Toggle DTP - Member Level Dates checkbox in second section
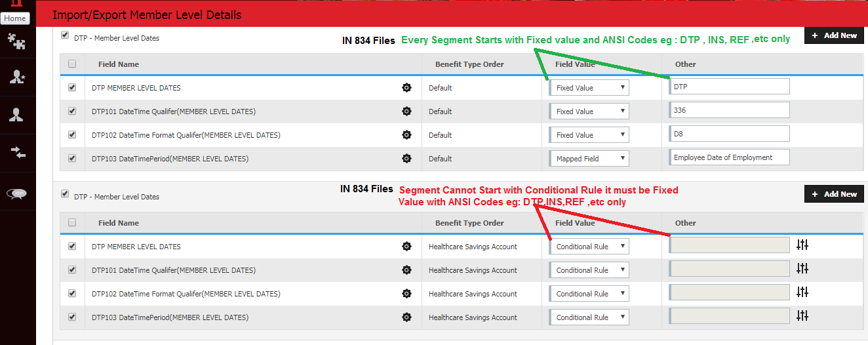This screenshot has width=868, height=345. (64, 194)
